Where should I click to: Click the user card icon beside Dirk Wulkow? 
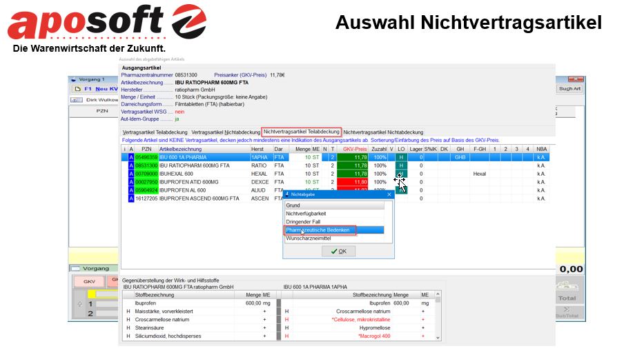77,100
